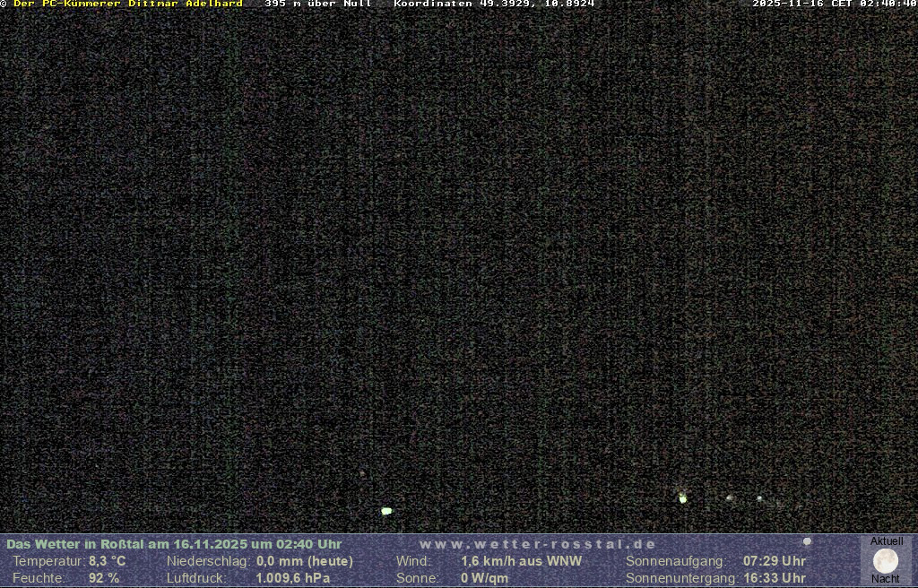
Task: Click the moon icon labeled Nacht
Action: pyautogui.click(x=886, y=561)
